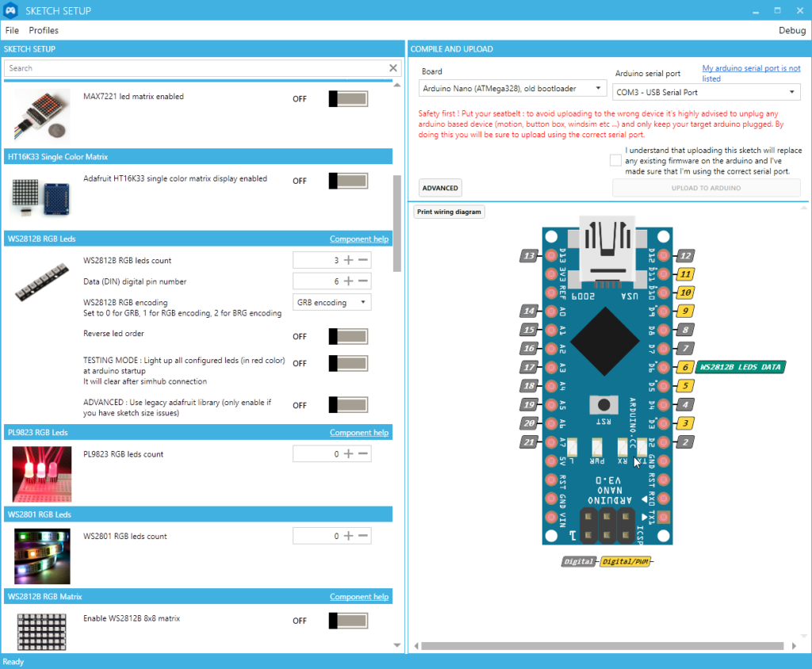The height and width of the screenshot is (669, 812).
Task: Enable TESTING MODE switch for leds
Action: click(348, 363)
